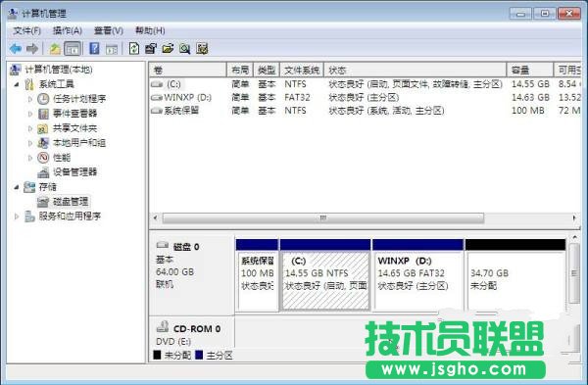
Task: Click the volume list horizontal scrollbar thumb
Action: (322, 217)
